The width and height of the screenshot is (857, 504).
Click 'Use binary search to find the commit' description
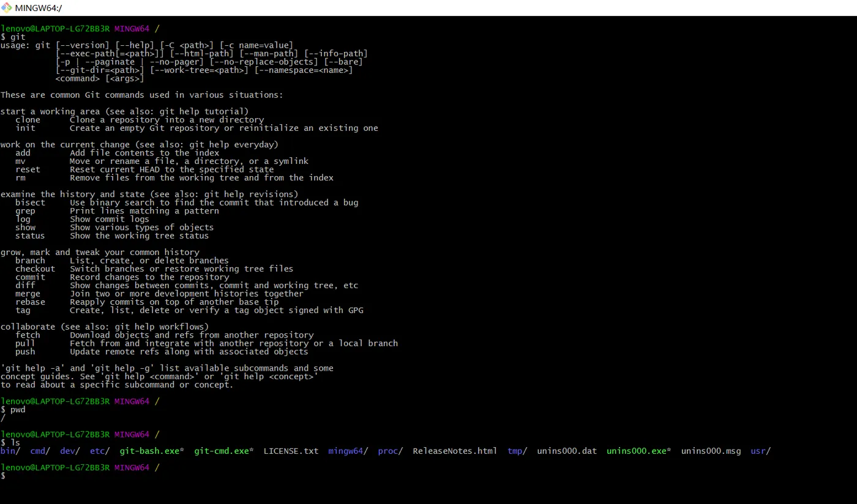(x=214, y=202)
